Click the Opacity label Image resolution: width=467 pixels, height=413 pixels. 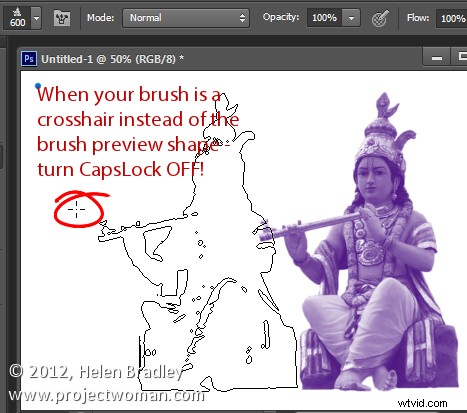pyautogui.click(x=281, y=17)
